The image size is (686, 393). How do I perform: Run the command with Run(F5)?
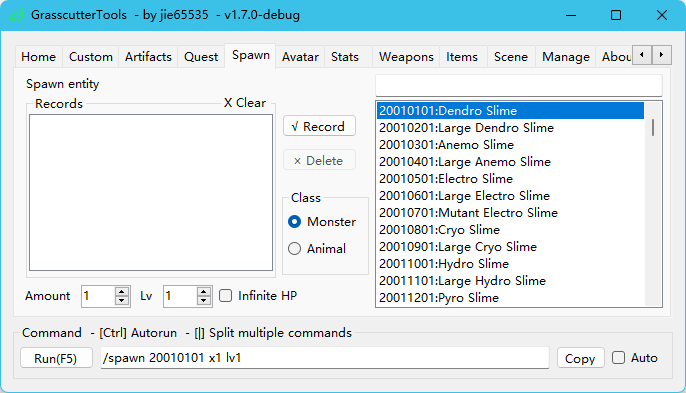pyautogui.click(x=56, y=358)
